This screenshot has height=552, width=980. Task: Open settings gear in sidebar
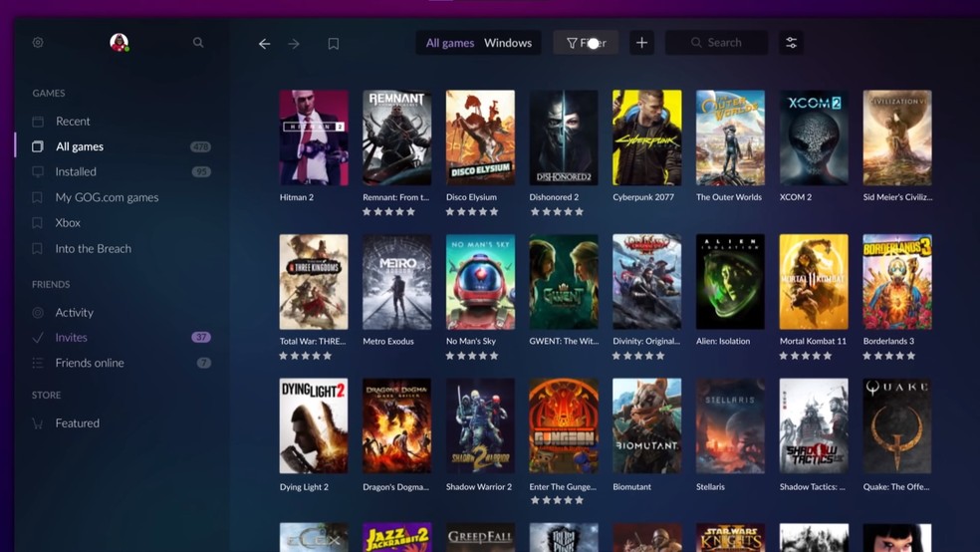(38, 43)
